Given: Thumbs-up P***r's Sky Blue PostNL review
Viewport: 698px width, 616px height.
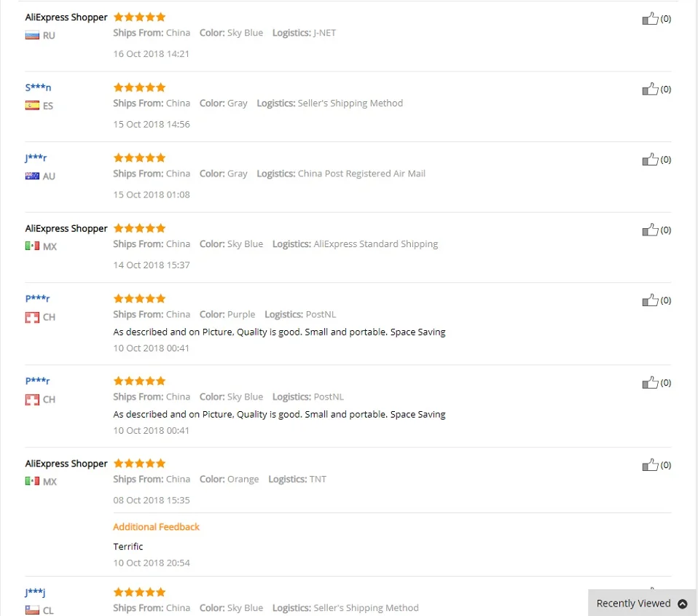Looking at the screenshot, I should [650, 382].
